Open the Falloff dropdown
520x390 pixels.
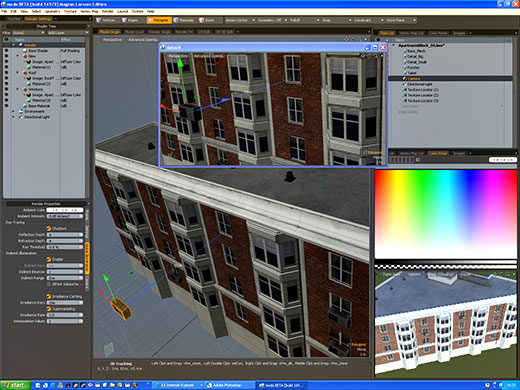click(x=304, y=20)
